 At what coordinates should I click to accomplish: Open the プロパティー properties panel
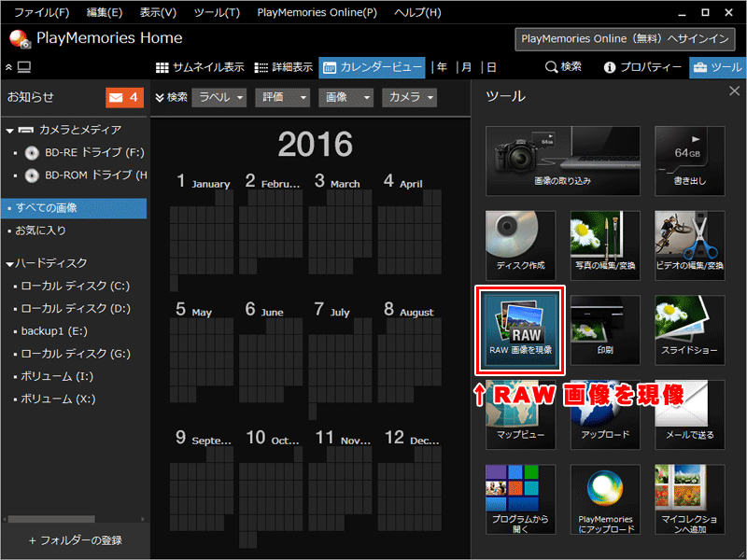pos(642,67)
